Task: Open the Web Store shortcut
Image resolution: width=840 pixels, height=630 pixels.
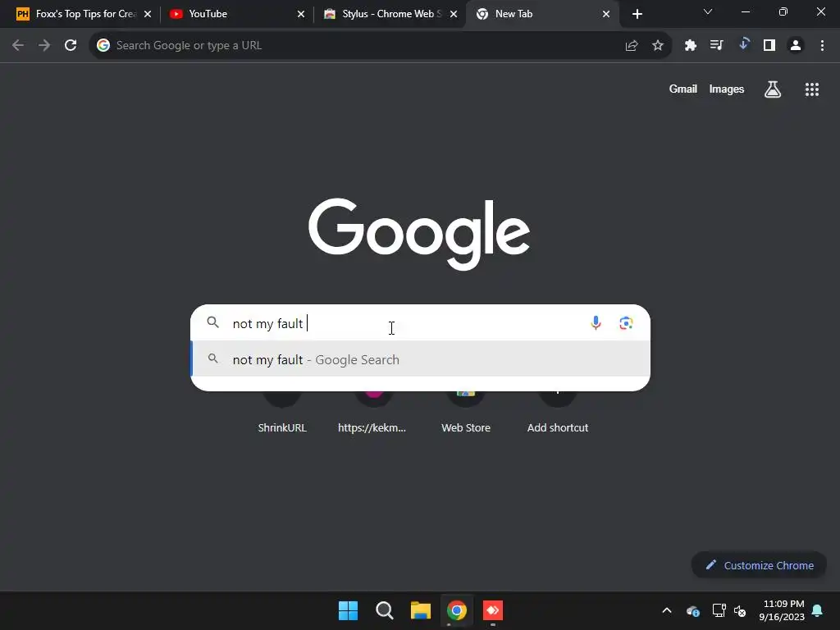Action: click(466, 413)
